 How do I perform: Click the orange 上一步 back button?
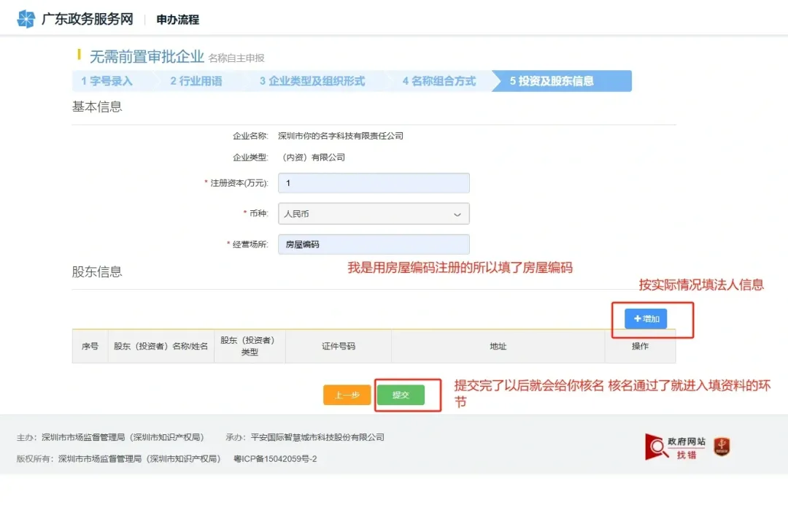(347, 394)
